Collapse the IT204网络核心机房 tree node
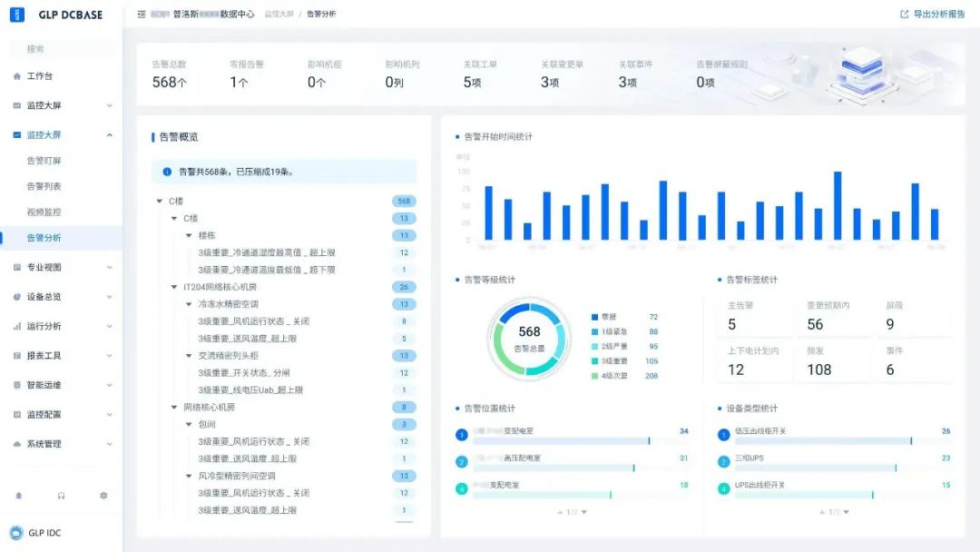980x552 pixels. [174, 287]
